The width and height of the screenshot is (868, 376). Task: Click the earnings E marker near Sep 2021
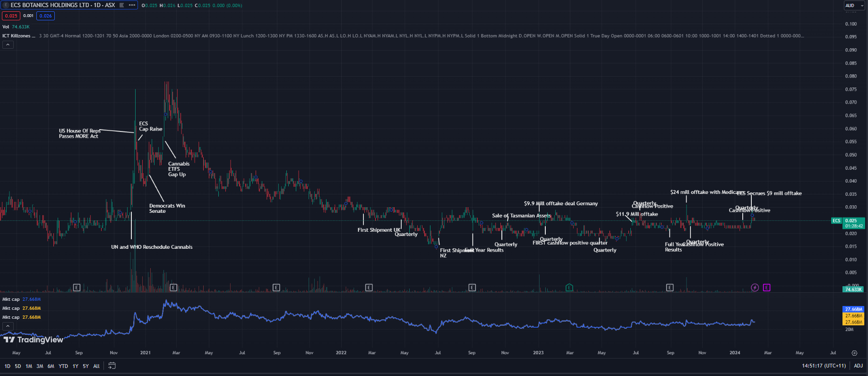(276, 288)
